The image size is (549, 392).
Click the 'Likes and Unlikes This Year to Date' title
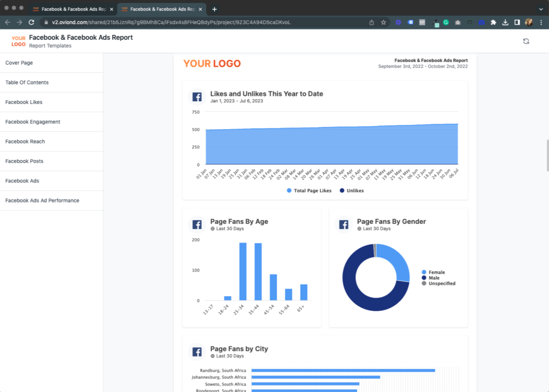(266, 94)
